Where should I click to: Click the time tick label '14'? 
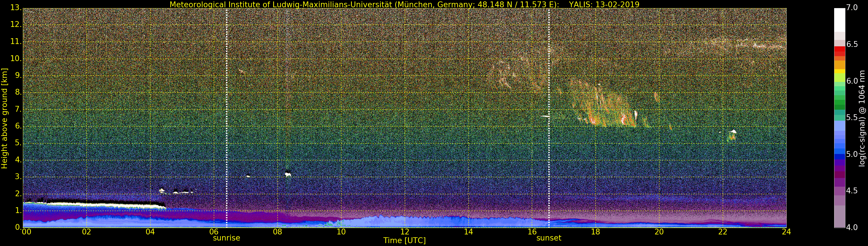click(468, 232)
